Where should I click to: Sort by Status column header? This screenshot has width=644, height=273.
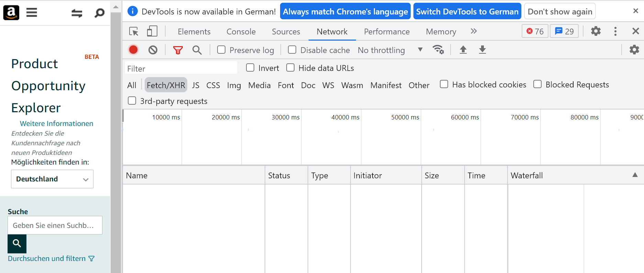coord(286,175)
